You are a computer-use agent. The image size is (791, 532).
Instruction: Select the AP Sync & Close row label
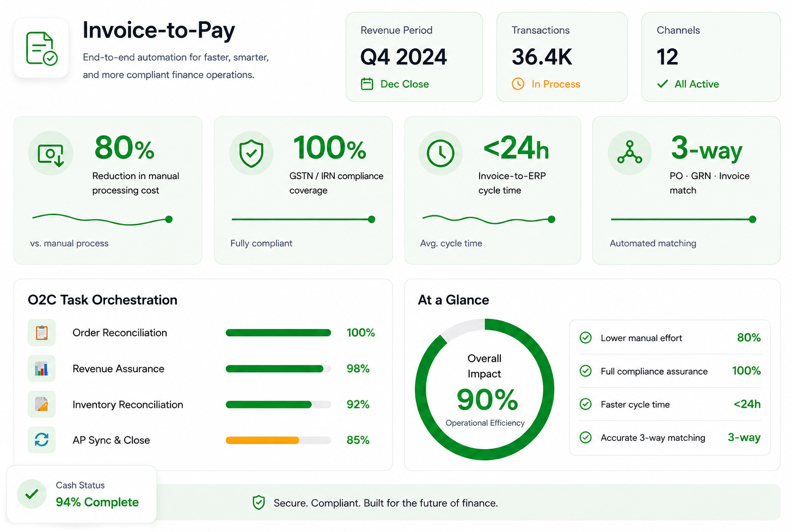coord(111,440)
